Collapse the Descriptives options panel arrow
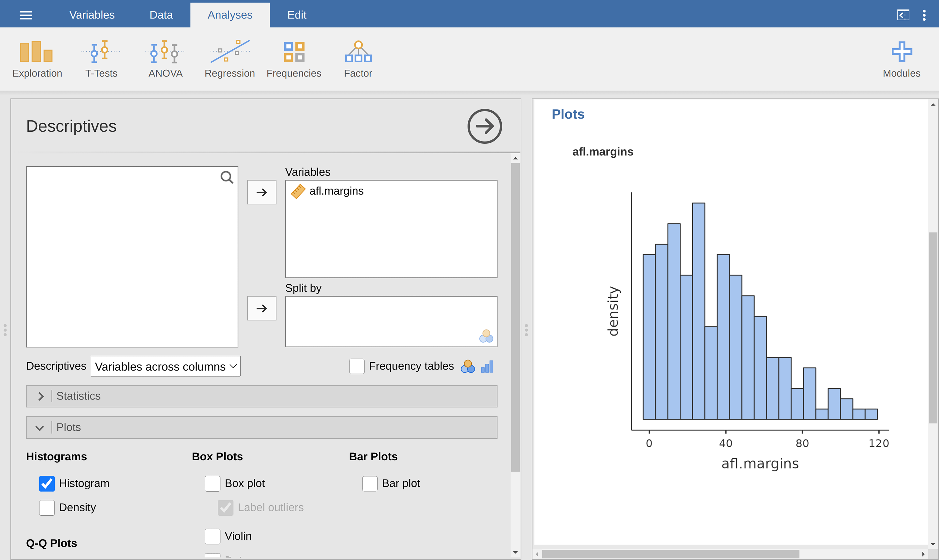 click(484, 126)
